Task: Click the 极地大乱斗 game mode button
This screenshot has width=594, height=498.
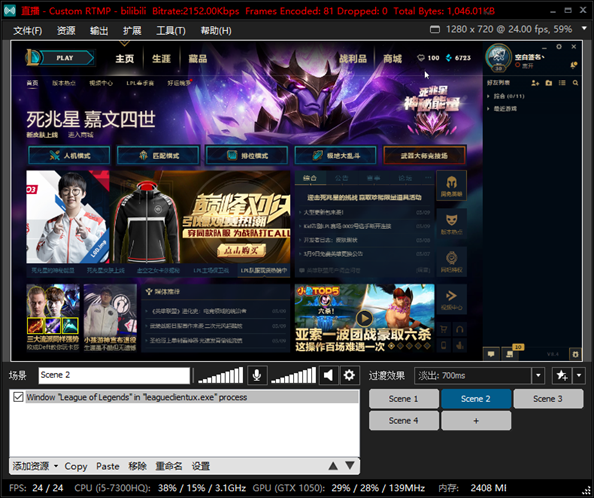Action: coord(336,156)
